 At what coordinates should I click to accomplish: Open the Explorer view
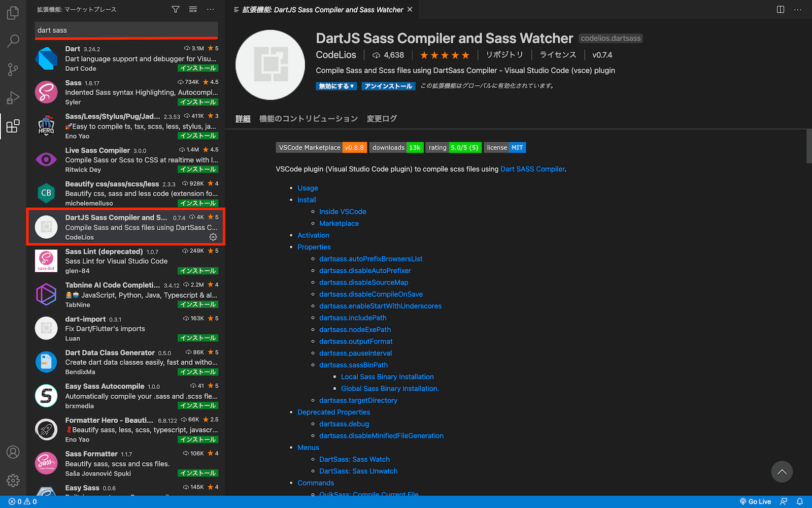[13, 13]
